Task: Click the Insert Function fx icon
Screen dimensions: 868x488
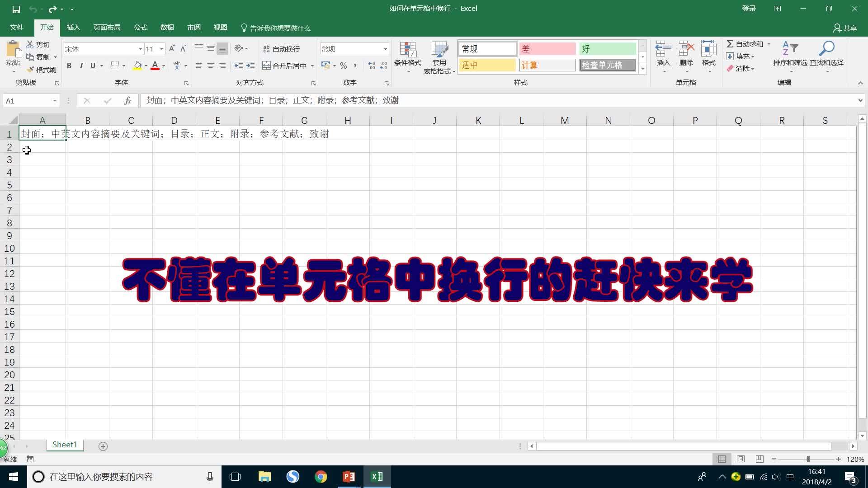Action: click(127, 101)
